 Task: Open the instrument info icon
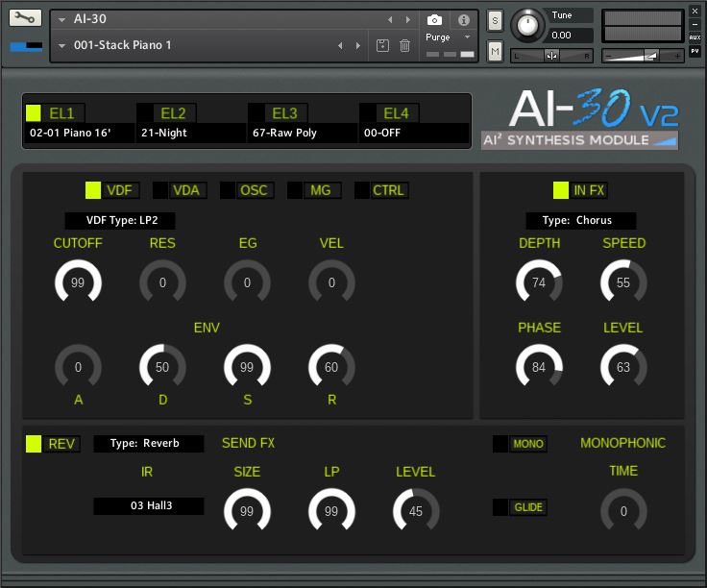464,20
